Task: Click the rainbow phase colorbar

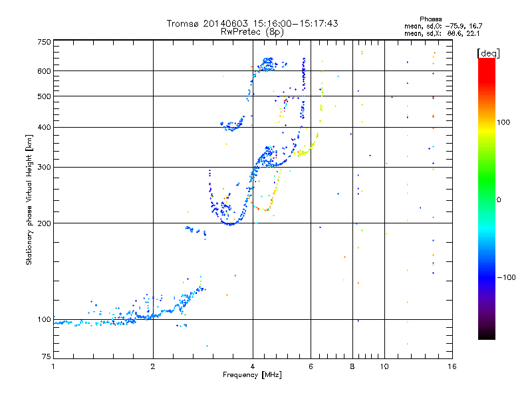Action: (x=487, y=199)
